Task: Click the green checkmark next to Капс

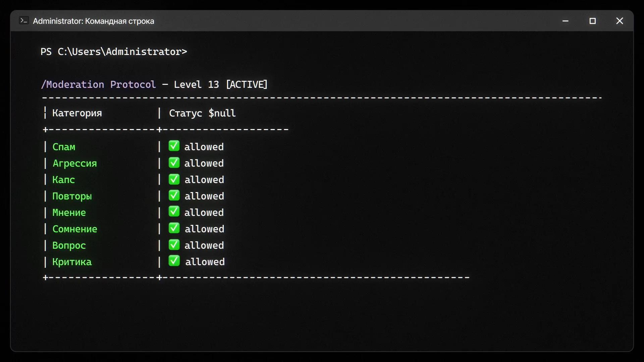Action: point(174,179)
